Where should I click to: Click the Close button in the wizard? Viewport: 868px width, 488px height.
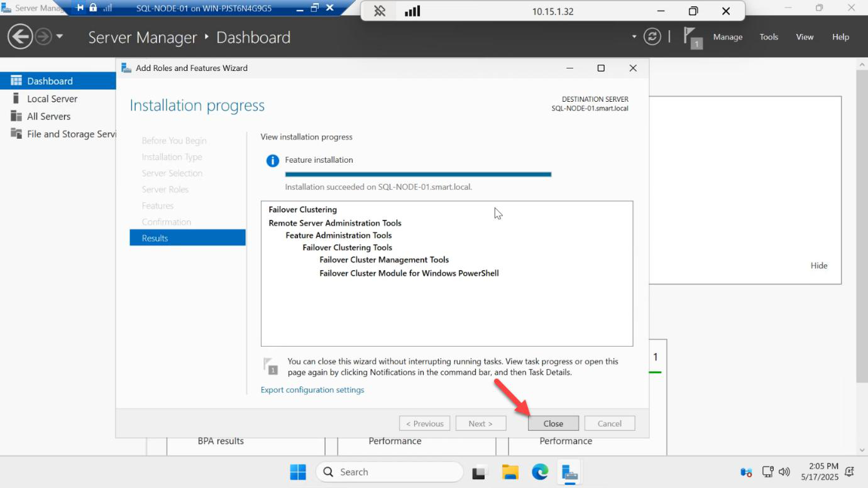pos(553,423)
